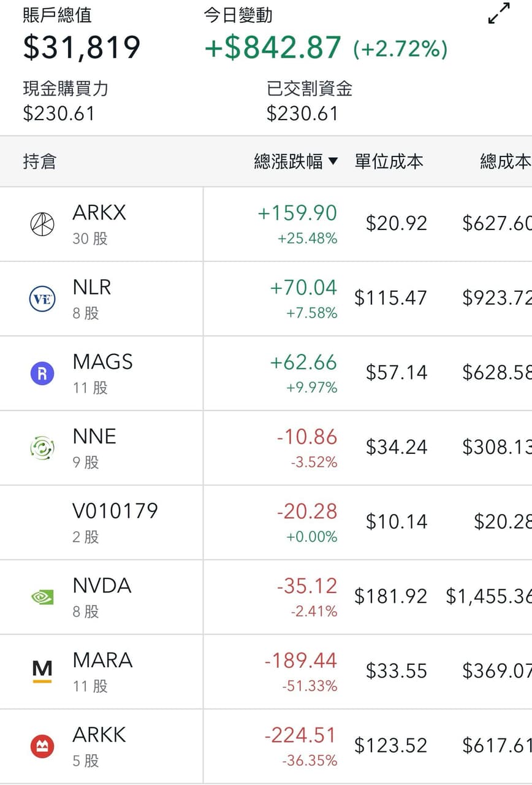532x785 pixels.
Task: Select the 現金購買力 $230.61 amount
Action: (59, 113)
